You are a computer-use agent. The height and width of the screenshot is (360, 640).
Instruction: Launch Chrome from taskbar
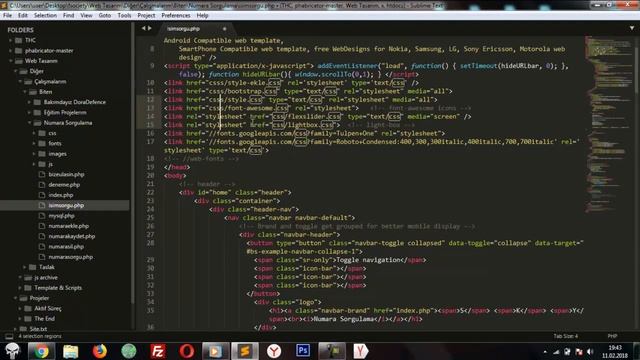[x=41, y=351]
